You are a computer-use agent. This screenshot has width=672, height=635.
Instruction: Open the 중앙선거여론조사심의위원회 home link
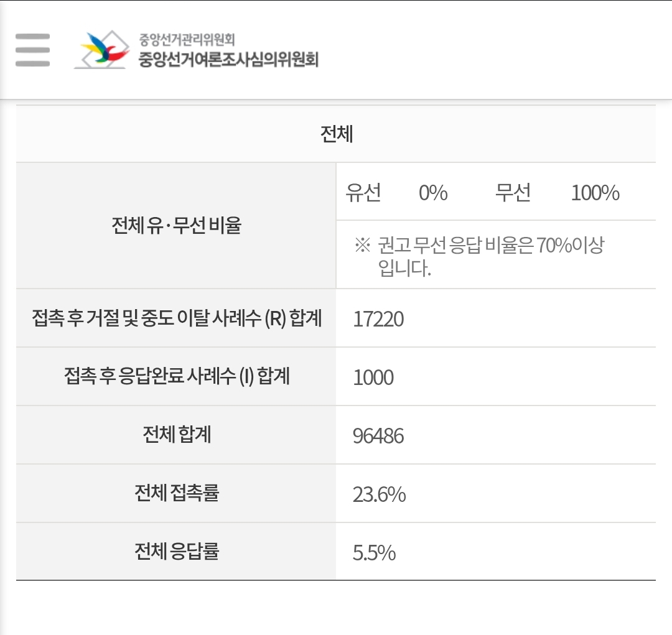click(x=228, y=60)
